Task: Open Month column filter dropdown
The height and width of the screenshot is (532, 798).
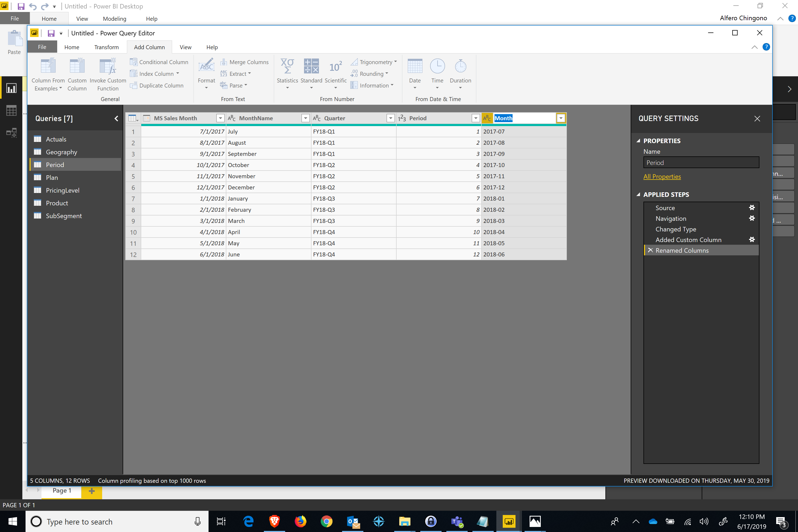Action: point(561,118)
